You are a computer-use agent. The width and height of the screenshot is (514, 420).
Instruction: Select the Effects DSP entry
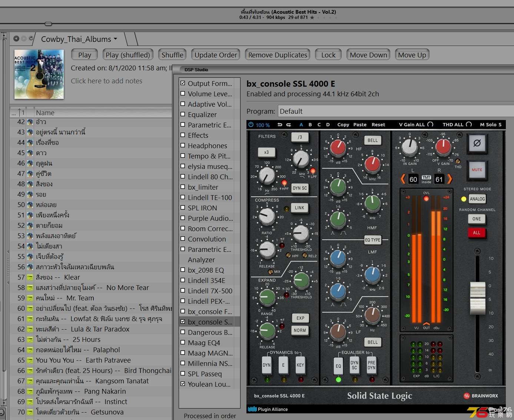coord(198,135)
